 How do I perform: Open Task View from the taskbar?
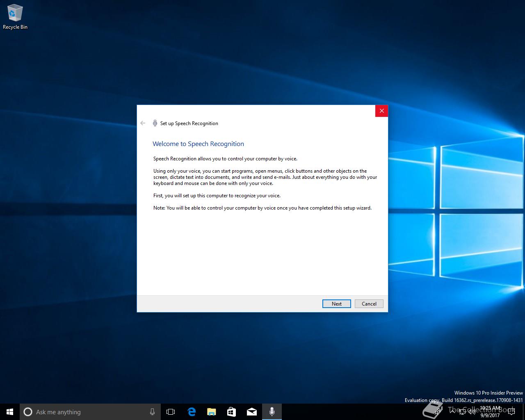pos(171,412)
